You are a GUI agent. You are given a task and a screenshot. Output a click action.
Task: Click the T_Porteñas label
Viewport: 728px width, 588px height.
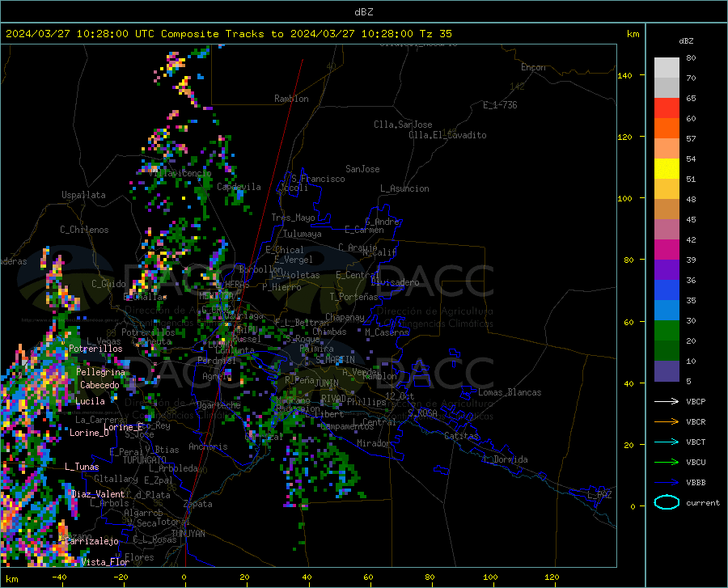pos(353,297)
